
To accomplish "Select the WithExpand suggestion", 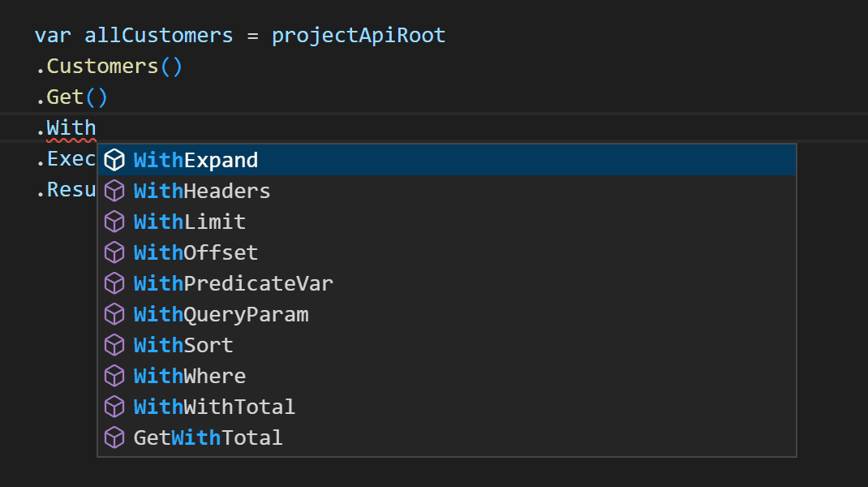I will coord(196,160).
